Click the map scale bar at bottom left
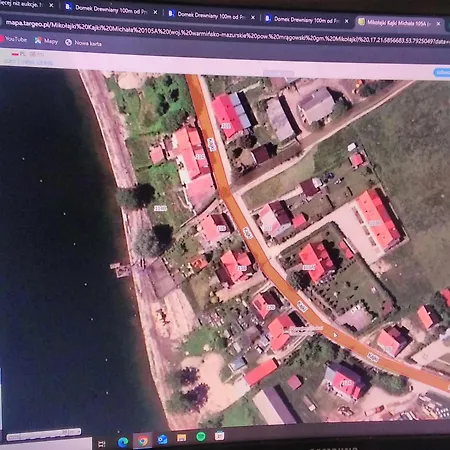 pos(44,434)
